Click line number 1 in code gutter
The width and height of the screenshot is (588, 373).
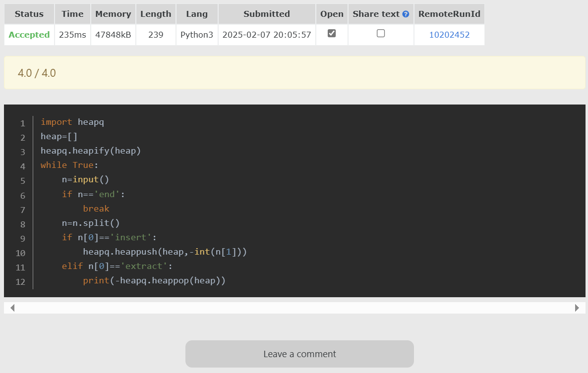point(22,123)
